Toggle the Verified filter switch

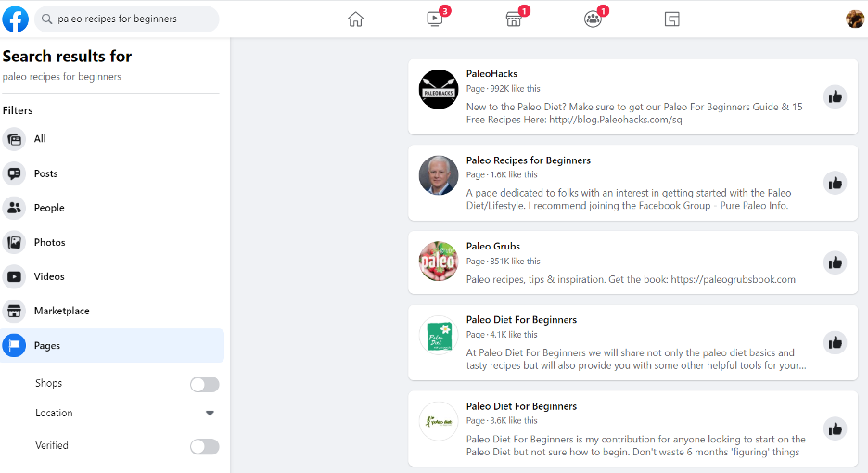click(x=204, y=446)
